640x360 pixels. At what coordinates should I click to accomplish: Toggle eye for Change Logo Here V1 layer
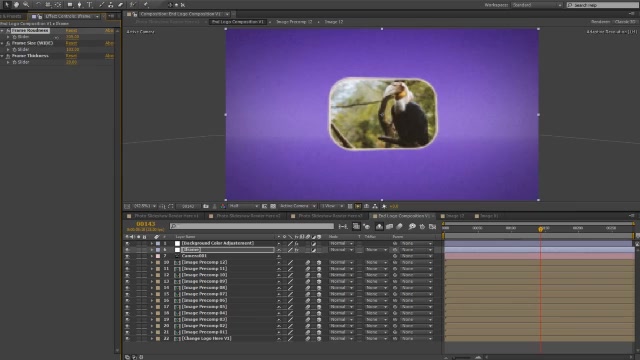coord(127,338)
